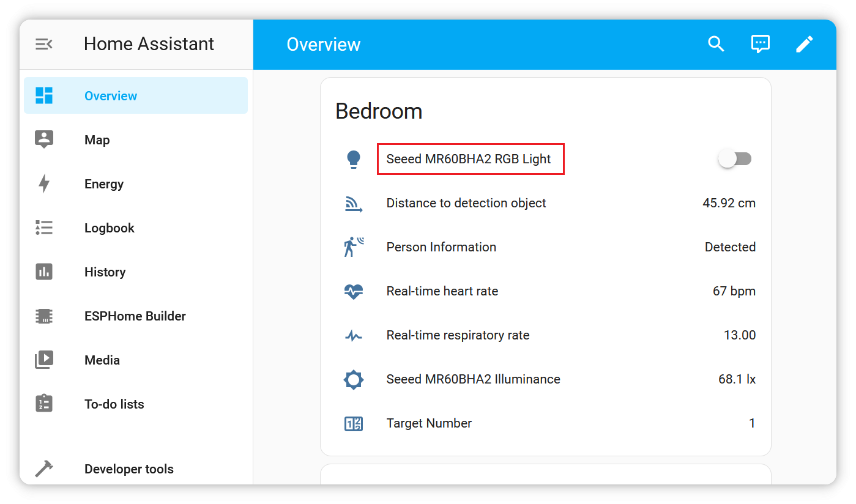856x504 pixels.
Task: Click the heart rate heart-pulse icon
Action: (x=354, y=291)
